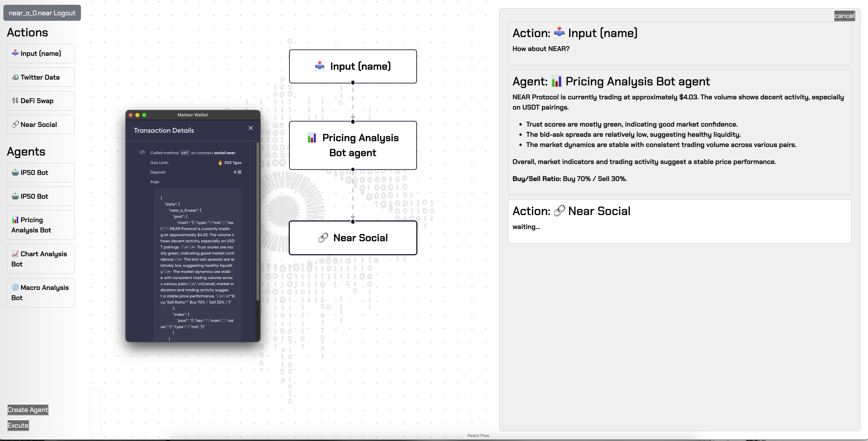Screen dimensions: 868x441
Task: Click the Macro Analysis Bot globe icon
Action: [15, 288]
